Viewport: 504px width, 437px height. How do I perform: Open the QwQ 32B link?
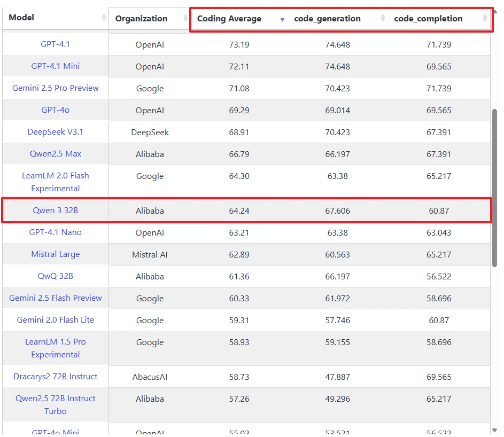click(x=55, y=276)
